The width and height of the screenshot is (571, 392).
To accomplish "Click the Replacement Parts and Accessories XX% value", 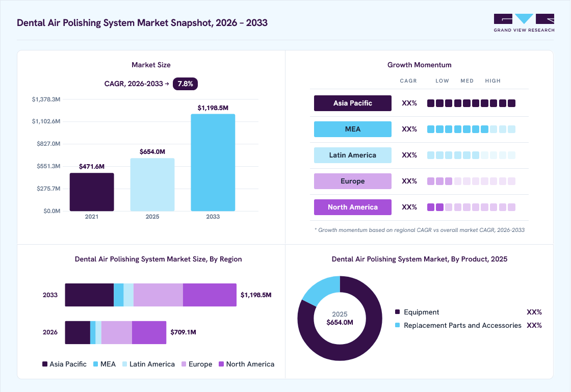I will [x=534, y=325].
